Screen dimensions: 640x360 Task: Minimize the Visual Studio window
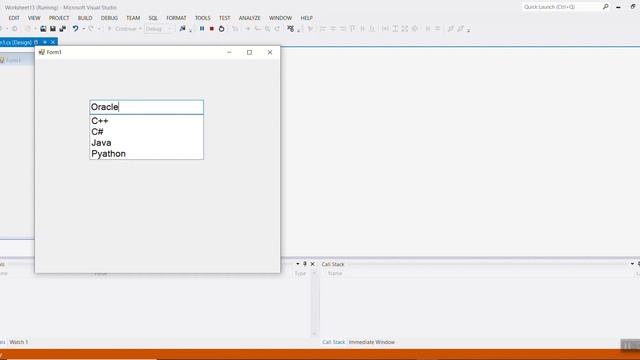pos(618,7)
